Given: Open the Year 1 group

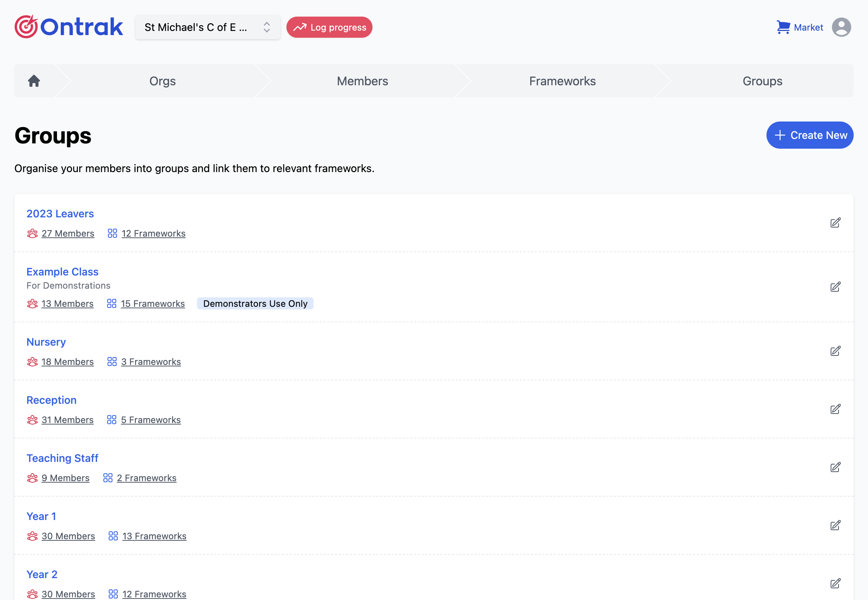Looking at the screenshot, I should coord(41,516).
